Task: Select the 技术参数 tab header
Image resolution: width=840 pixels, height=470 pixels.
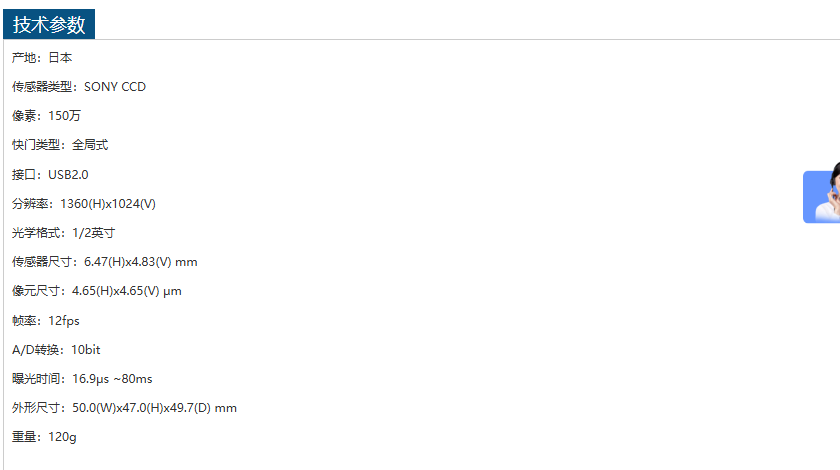Action: [x=49, y=25]
